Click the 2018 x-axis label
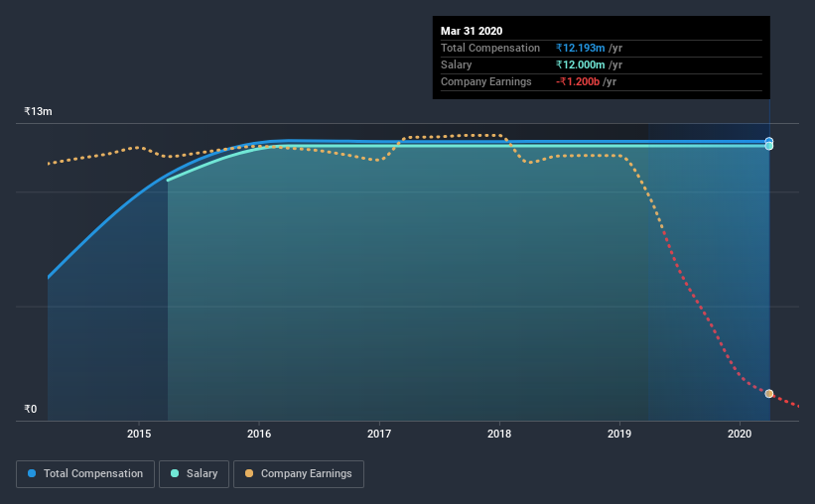 [x=499, y=434]
